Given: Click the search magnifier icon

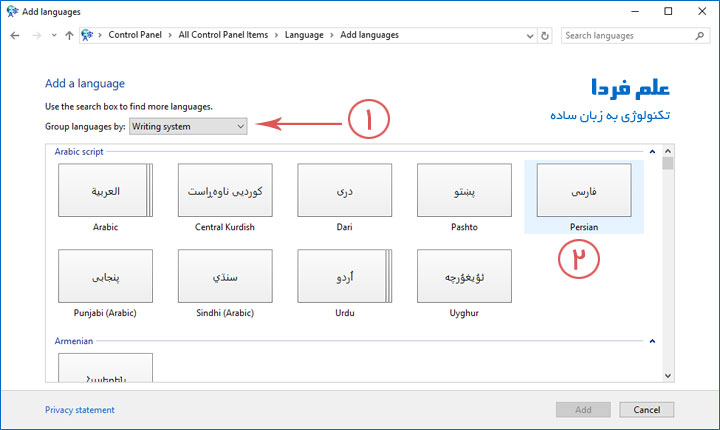Looking at the screenshot, I should click(x=699, y=35).
